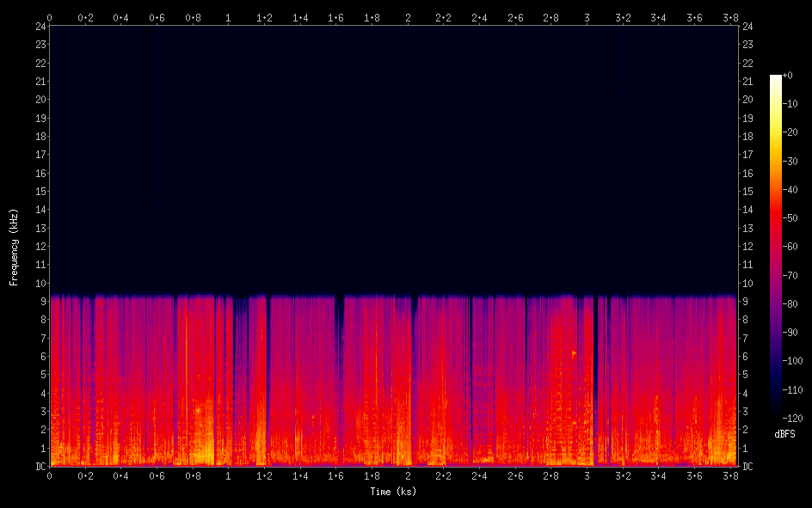Click the 24 label on the left frequency axis
This screenshot has width=812, height=508.
coord(39,26)
